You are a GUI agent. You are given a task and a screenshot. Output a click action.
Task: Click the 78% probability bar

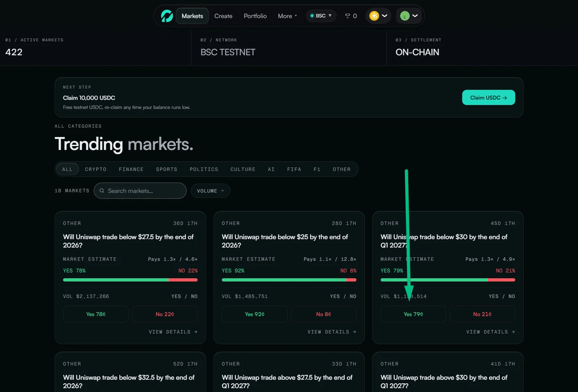click(x=130, y=280)
